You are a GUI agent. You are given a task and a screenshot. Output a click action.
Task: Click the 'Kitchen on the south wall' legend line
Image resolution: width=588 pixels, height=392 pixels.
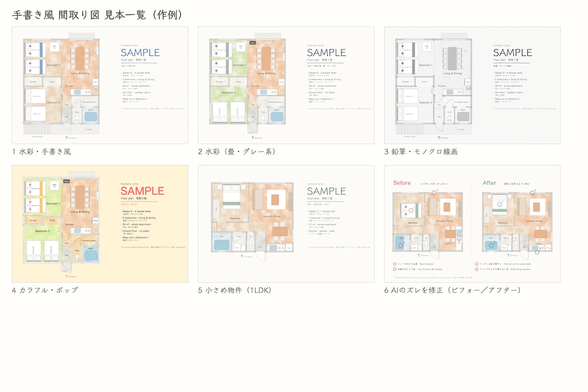[503, 264]
